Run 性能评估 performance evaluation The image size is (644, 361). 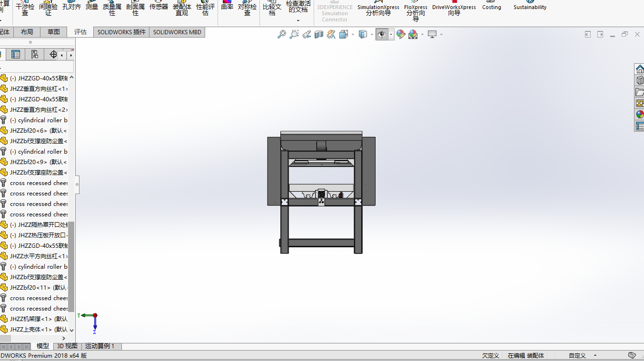click(x=205, y=8)
